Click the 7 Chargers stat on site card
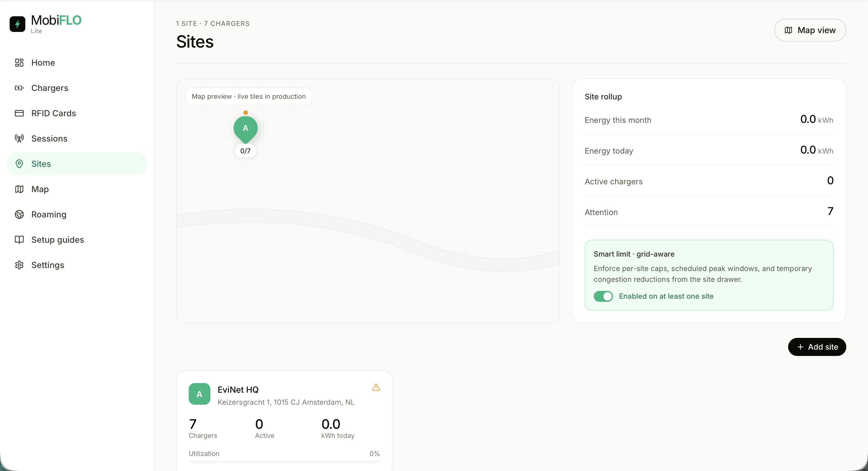Viewport: 868px width, 471px height. click(x=203, y=429)
